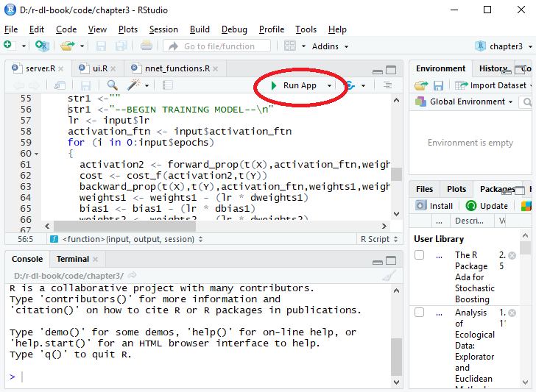Check the Ada package checkbox
This screenshot has height=392, width=536.
419,255
